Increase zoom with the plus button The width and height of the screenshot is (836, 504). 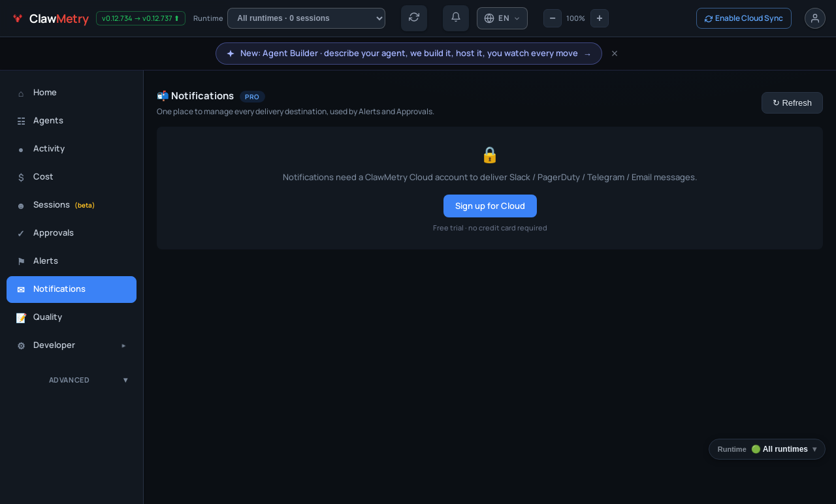click(x=600, y=18)
